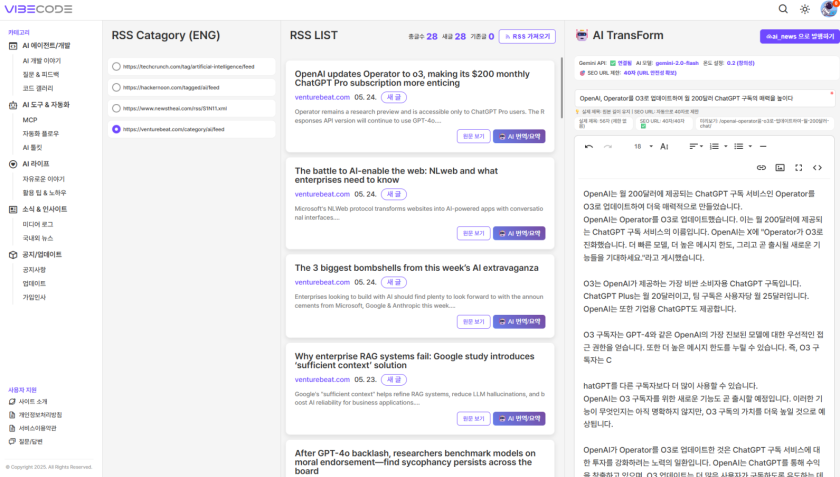Click the 공지/업데이트 box icon
Image resolution: width=840 pixels, height=477 pixels.
click(x=13, y=255)
